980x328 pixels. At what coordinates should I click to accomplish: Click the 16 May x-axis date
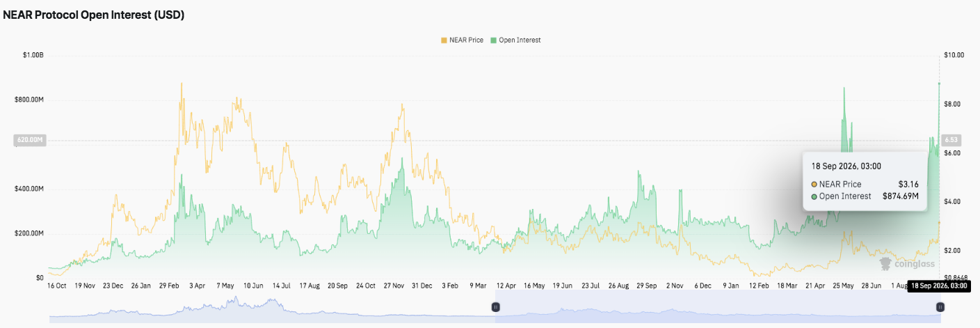point(534,286)
